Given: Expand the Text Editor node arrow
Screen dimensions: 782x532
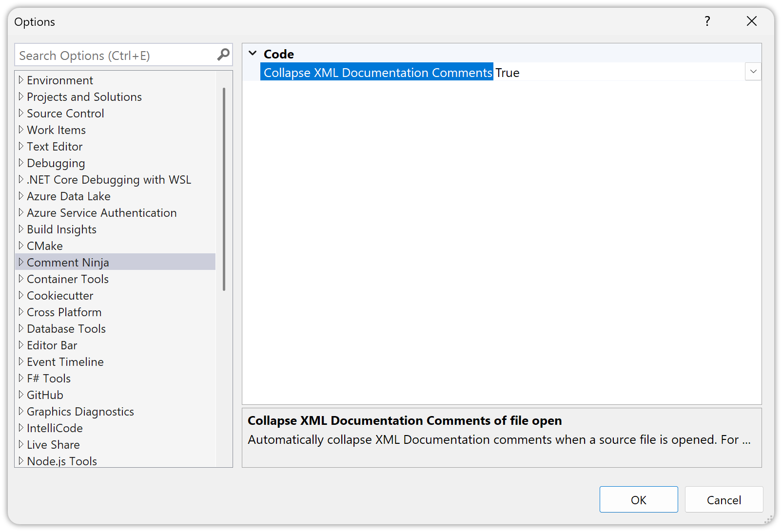Looking at the screenshot, I should tap(21, 146).
